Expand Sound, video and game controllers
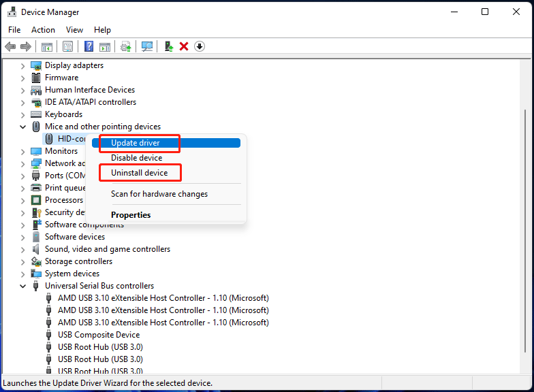This screenshot has height=392, width=534. pos(23,249)
